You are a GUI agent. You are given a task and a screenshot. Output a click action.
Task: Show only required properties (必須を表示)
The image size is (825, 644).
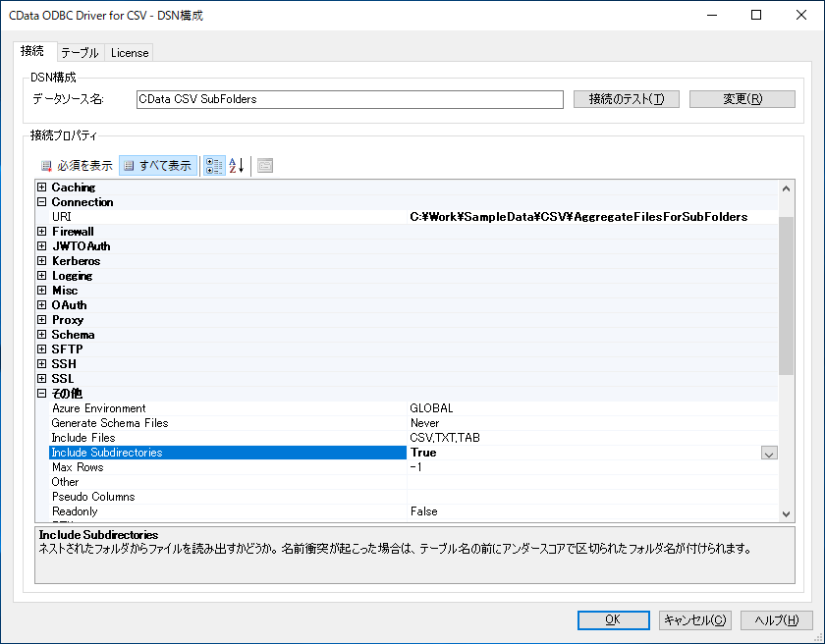pyautogui.click(x=77, y=166)
